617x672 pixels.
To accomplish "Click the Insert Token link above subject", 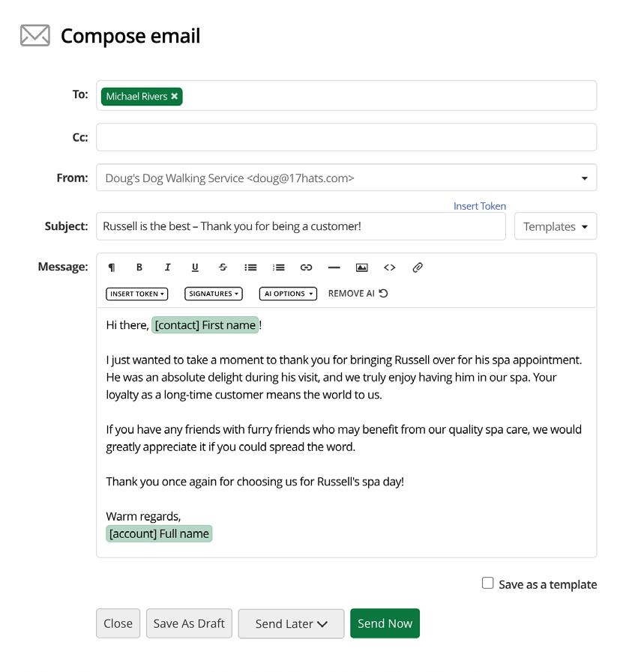I will (x=480, y=206).
